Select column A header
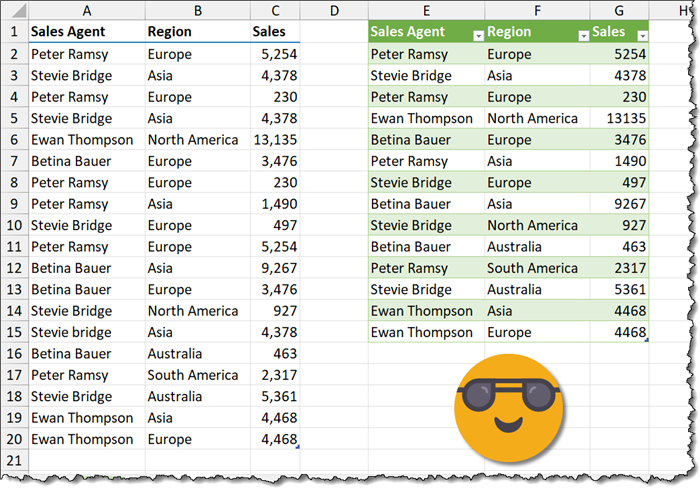The width and height of the screenshot is (700, 488). 86,10
